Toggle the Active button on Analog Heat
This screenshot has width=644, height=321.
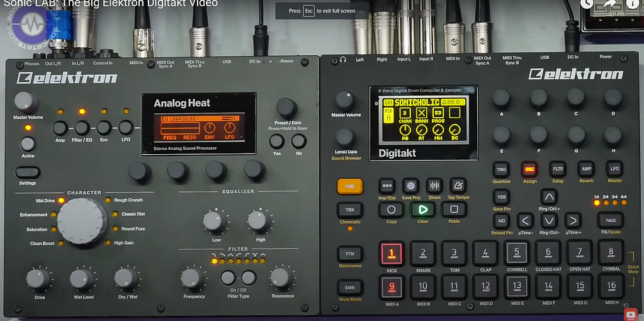(28, 144)
